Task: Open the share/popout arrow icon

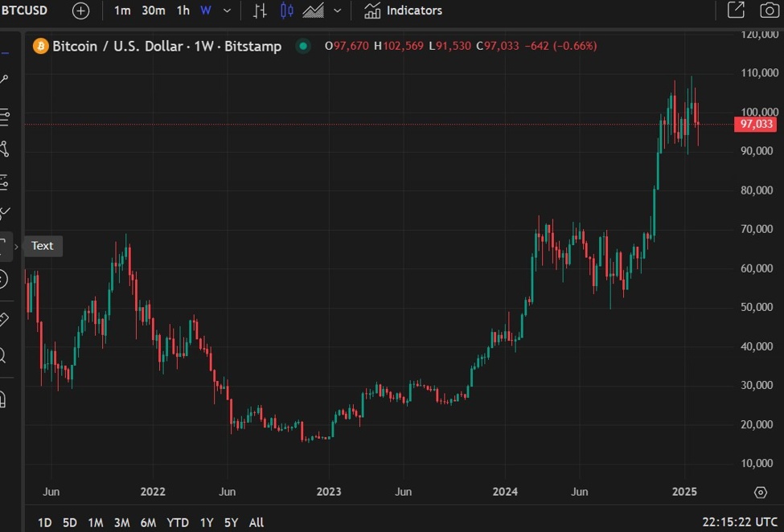Action: (736, 10)
